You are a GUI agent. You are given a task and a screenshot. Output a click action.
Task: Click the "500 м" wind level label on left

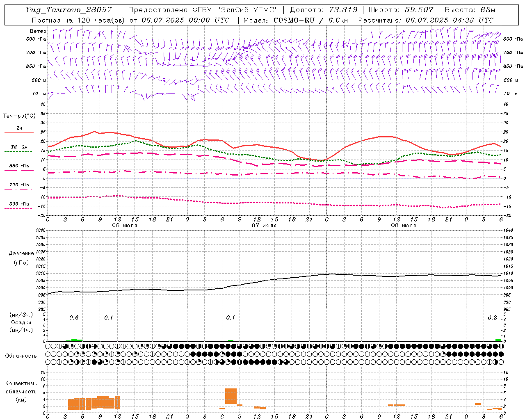coord(39,80)
